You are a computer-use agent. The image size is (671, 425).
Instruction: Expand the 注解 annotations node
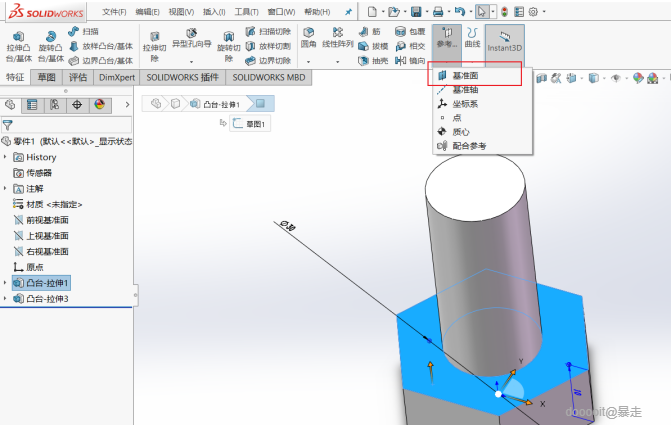pos(6,188)
